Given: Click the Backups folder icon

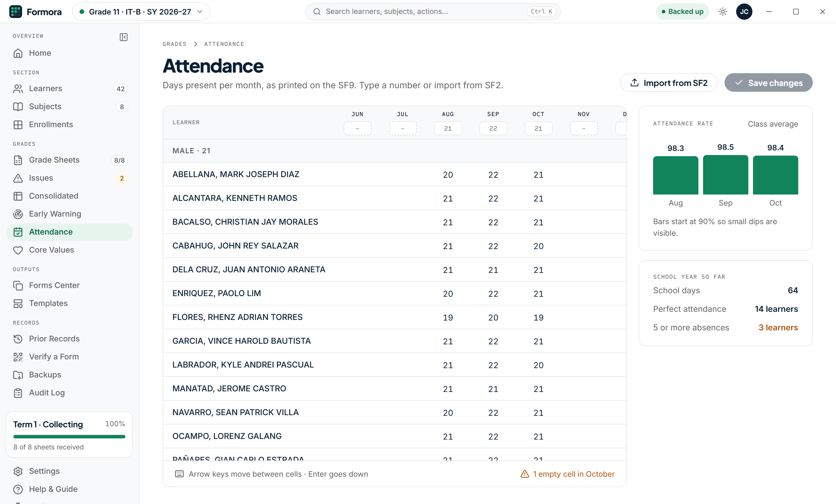Looking at the screenshot, I should [x=18, y=375].
